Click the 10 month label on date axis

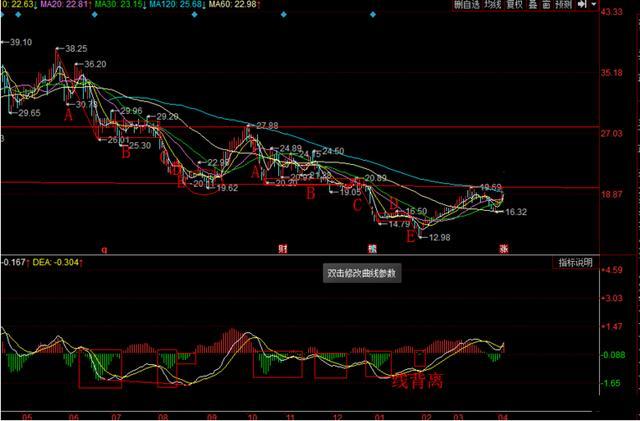[253, 417]
